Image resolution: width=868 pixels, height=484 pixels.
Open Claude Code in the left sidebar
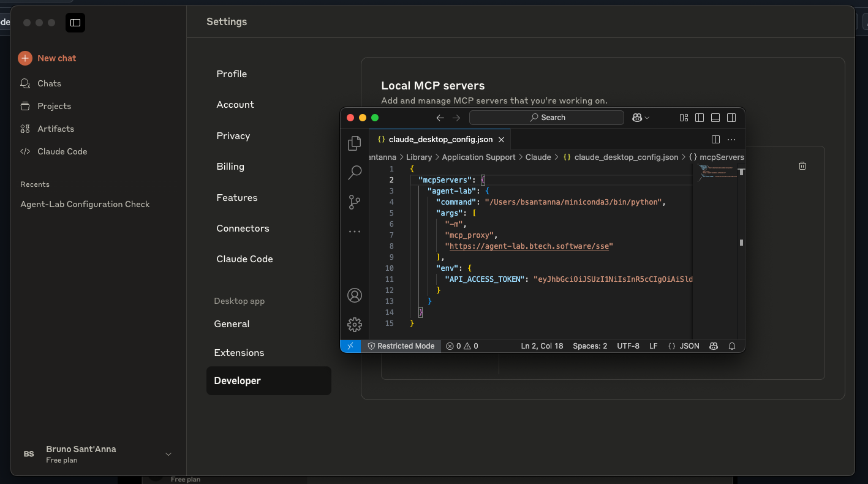tap(54, 152)
